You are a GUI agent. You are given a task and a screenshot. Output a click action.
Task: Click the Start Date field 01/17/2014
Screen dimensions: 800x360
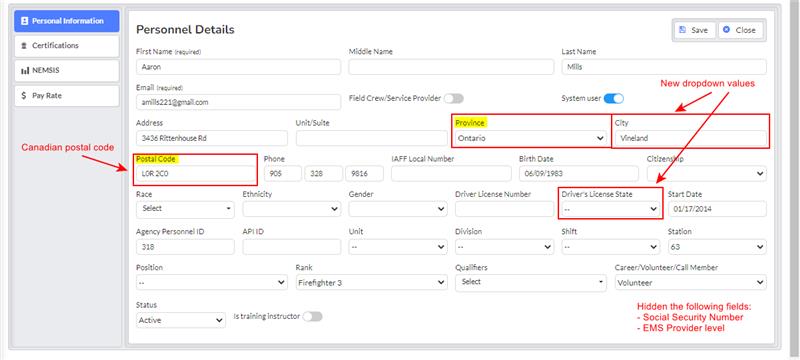717,209
